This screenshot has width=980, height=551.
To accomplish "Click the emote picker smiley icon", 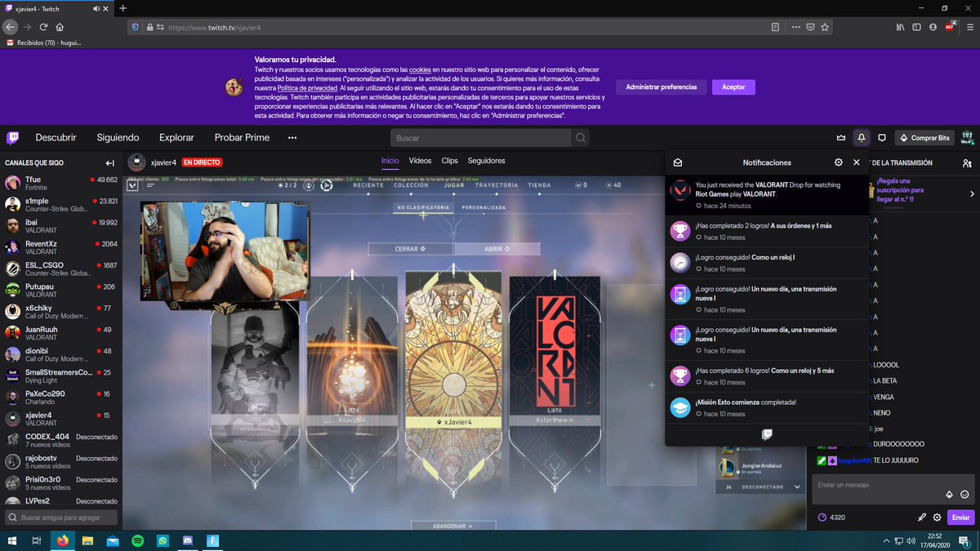I will (x=964, y=494).
